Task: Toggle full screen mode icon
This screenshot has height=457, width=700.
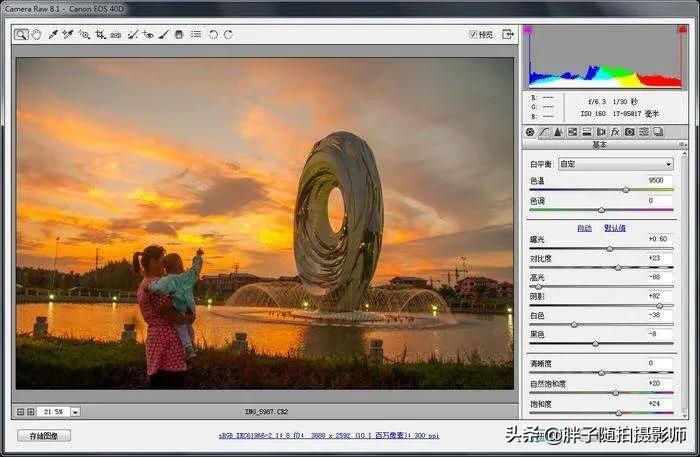Action: (x=508, y=33)
